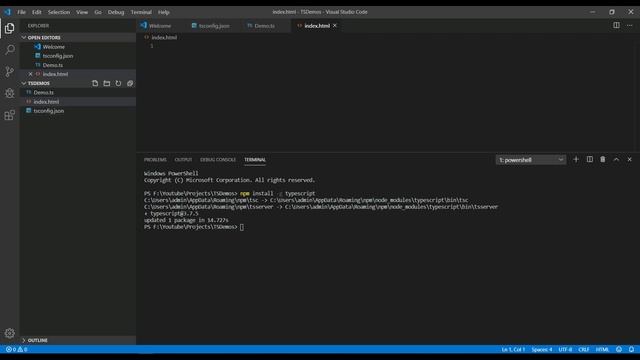Click the VS Code logo icon
The height and width of the screenshot is (360, 640).
[x=8, y=12]
